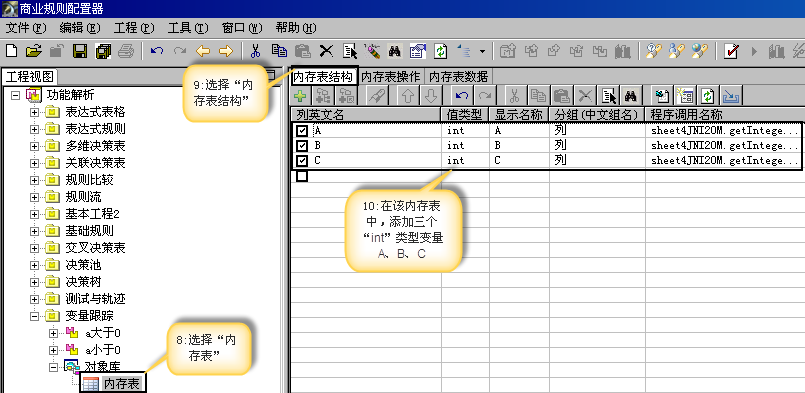Screen dimensions: 805x393
Task: Expand the 规则流 folder
Action: tap(34, 197)
